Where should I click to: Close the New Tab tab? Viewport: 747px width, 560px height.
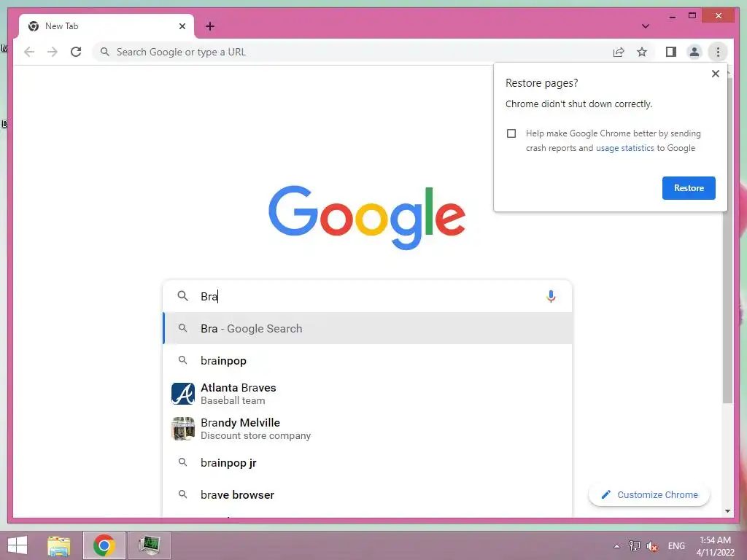(x=182, y=26)
